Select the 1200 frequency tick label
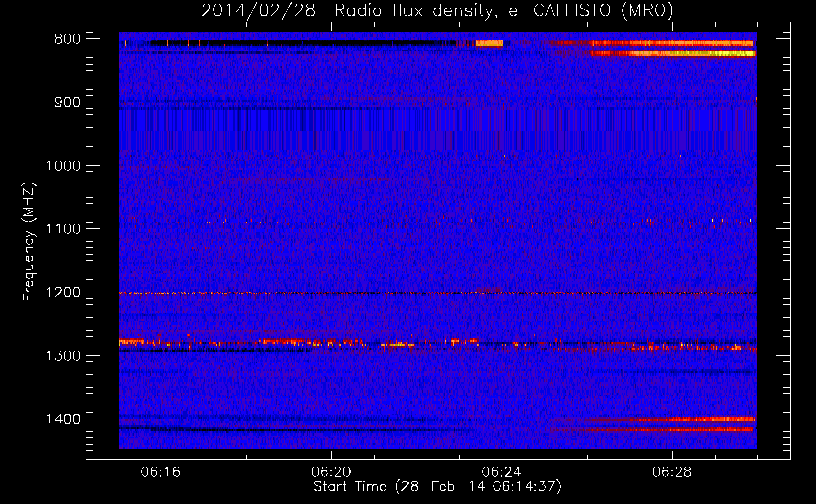Screen dimensions: 816x504 63,292
